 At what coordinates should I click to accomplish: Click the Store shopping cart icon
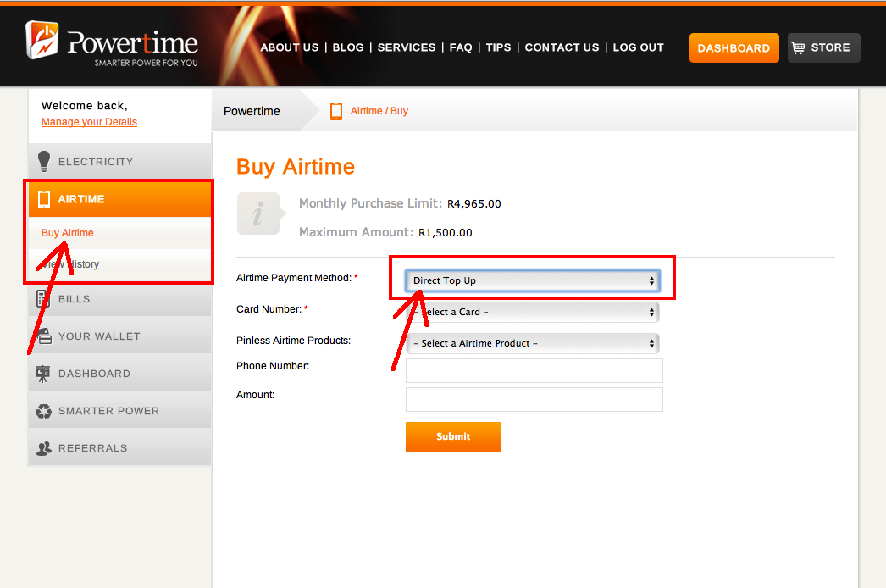tap(798, 48)
